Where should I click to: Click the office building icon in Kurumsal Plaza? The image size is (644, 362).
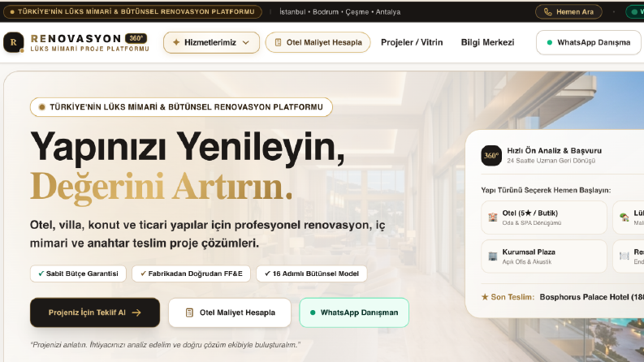[x=492, y=256]
